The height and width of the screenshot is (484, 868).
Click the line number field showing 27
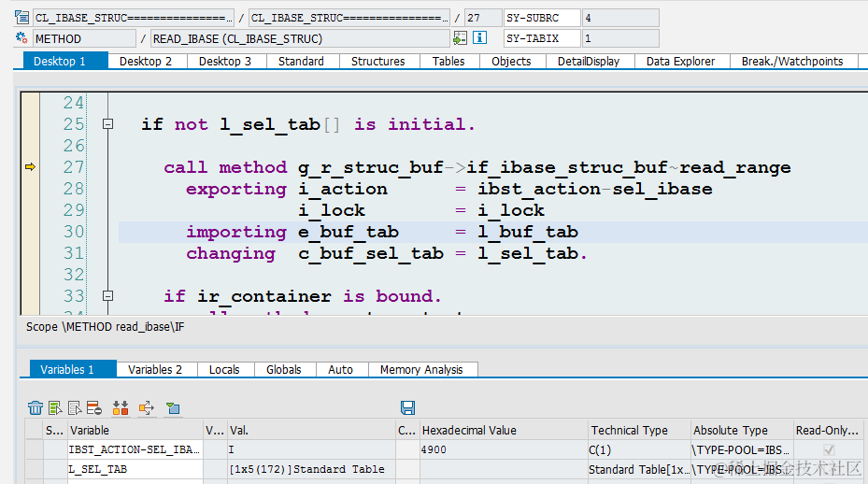(483, 18)
